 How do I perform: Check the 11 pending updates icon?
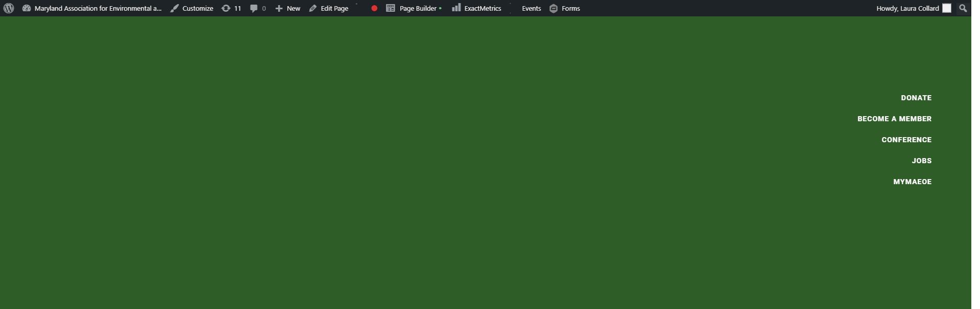point(231,8)
